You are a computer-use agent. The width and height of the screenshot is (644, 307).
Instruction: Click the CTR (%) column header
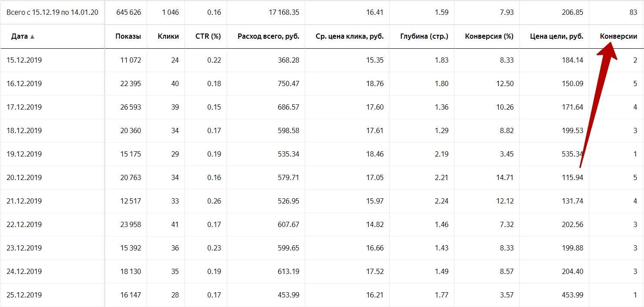pos(208,37)
